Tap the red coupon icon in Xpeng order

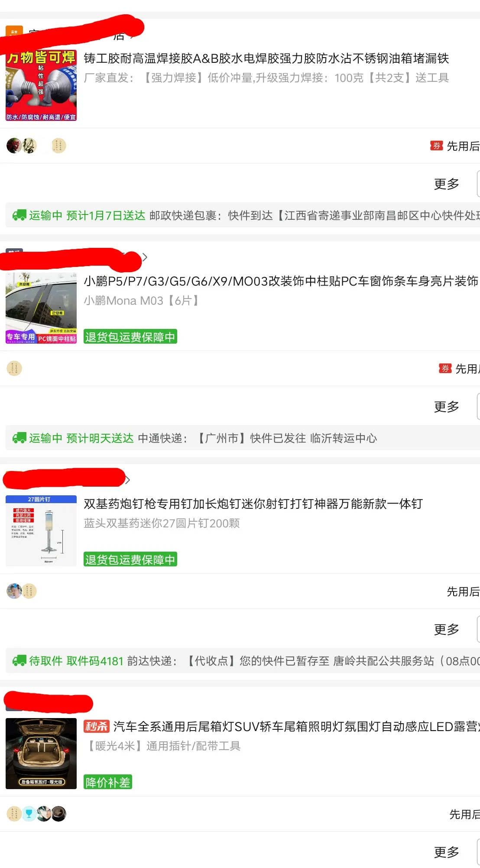coord(445,369)
